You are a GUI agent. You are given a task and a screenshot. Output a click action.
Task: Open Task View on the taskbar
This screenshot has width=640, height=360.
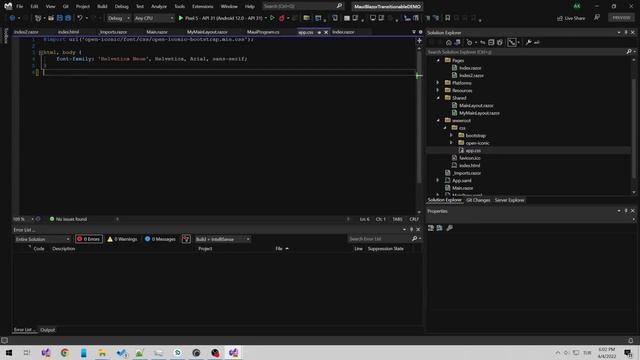pos(27,353)
